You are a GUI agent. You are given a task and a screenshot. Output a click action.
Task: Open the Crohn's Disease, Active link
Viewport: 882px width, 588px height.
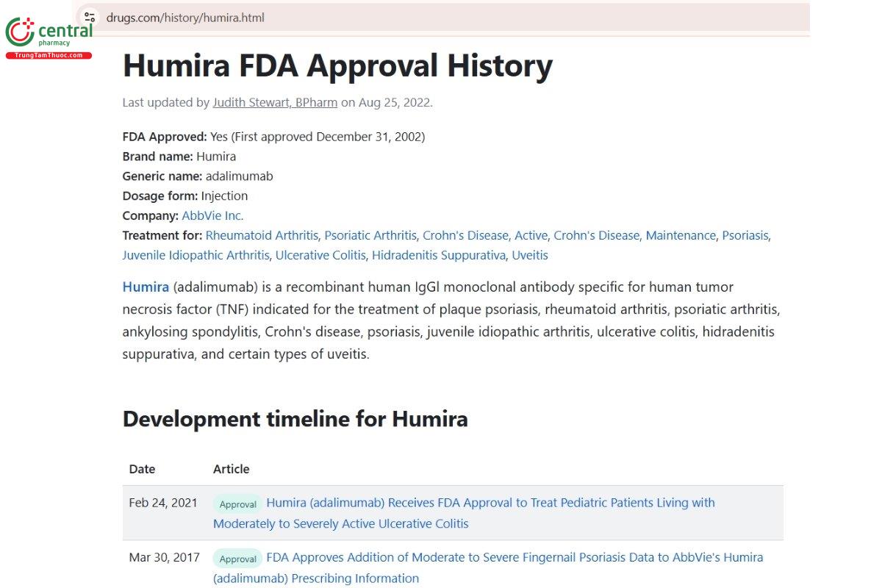(485, 236)
